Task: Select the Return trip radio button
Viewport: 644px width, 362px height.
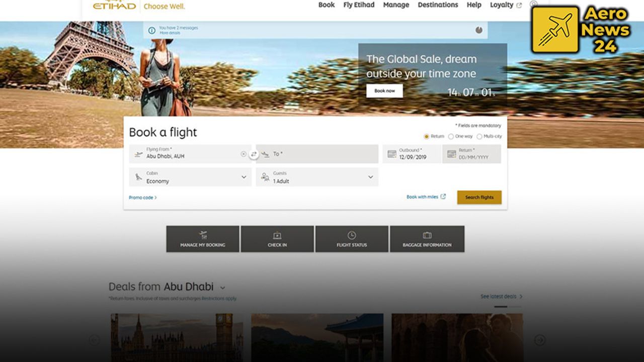Action: click(427, 136)
